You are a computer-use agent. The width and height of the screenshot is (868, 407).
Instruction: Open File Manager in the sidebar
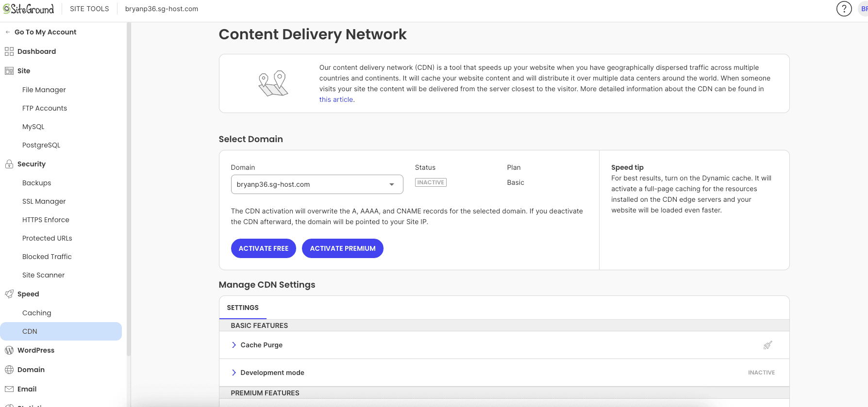(44, 90)
